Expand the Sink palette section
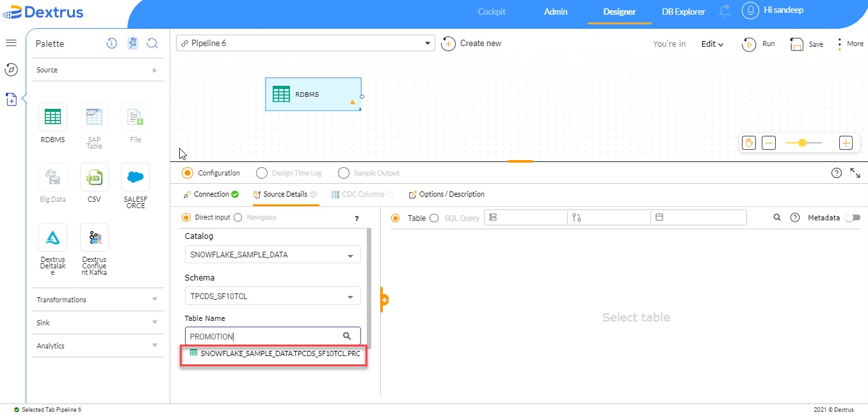Image resolution: width=868 pixels, height=415 pixels. tap(98, 323)
